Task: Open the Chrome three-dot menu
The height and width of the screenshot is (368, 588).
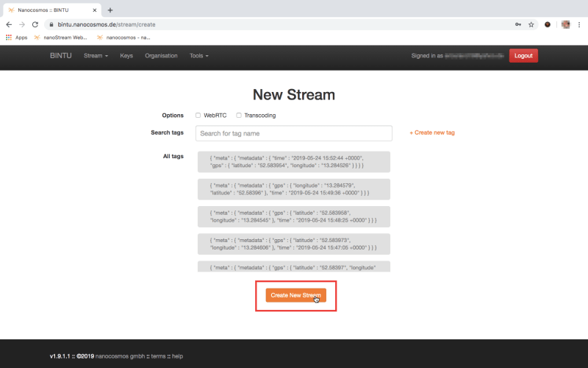Action: [x=580, y=24]
